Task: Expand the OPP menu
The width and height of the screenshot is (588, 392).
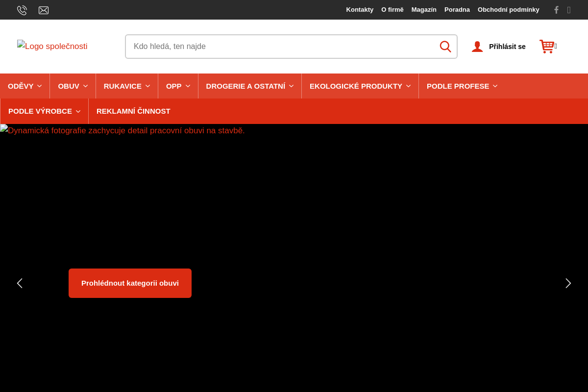Action: pyautogui.click(x=178, y=86)
